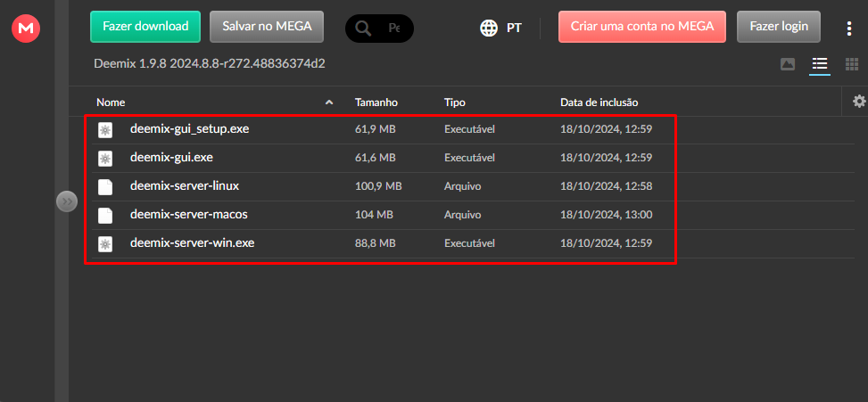This screenshot has height=402, width=868.
Task: Click Executável type in deemix-gui_setup.exe row
Action: point(469,129)
